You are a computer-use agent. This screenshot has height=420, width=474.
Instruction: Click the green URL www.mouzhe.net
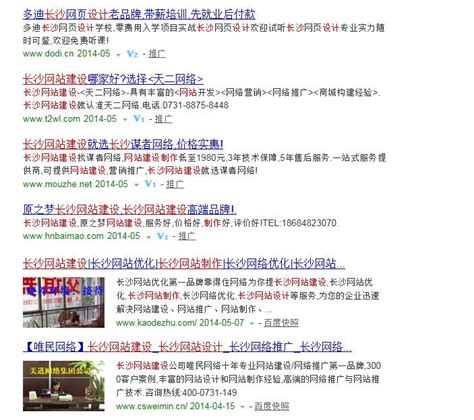[x=57, y=184]
